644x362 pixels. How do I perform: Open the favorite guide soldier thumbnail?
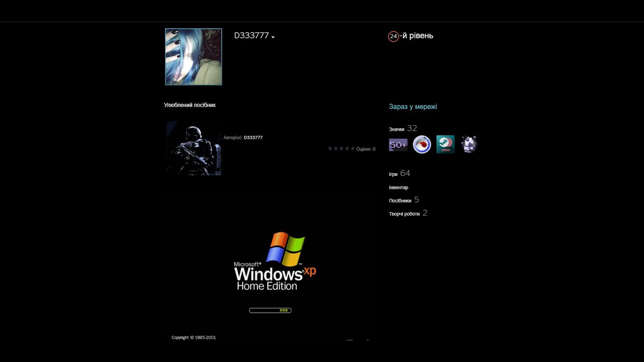tap(194, 148)
